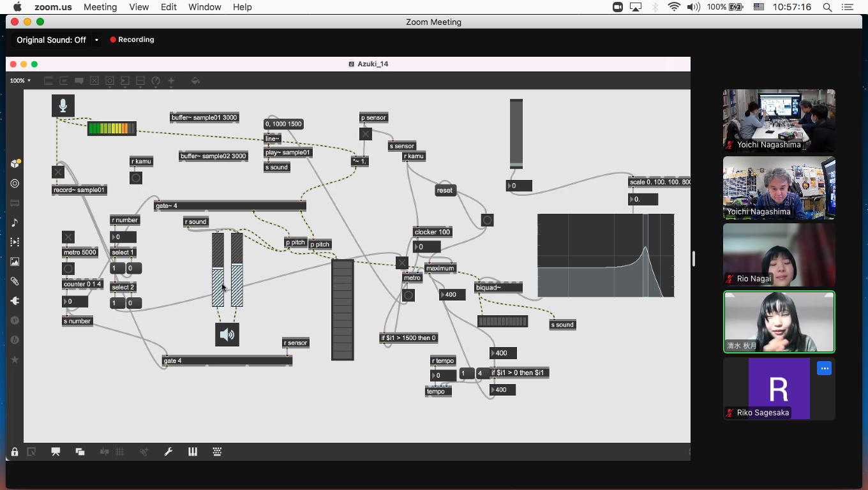
Task: Click the number box below r number
Action: tap(123, 237)
